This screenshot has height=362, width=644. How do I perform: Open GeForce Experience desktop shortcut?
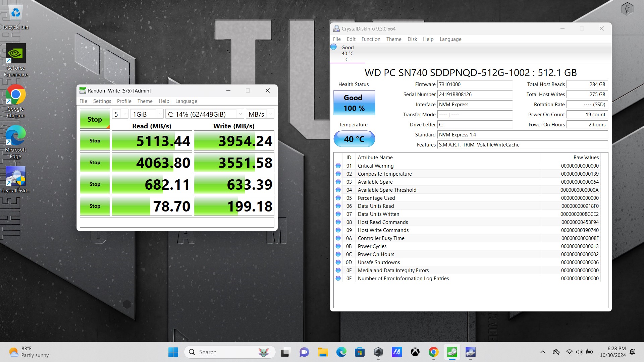[15, 60]
